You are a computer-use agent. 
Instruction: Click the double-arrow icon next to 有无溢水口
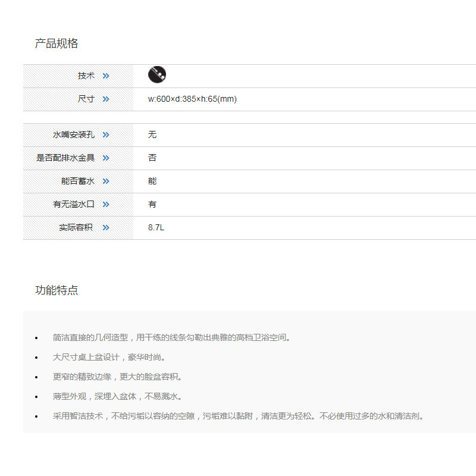coord(106,204)
